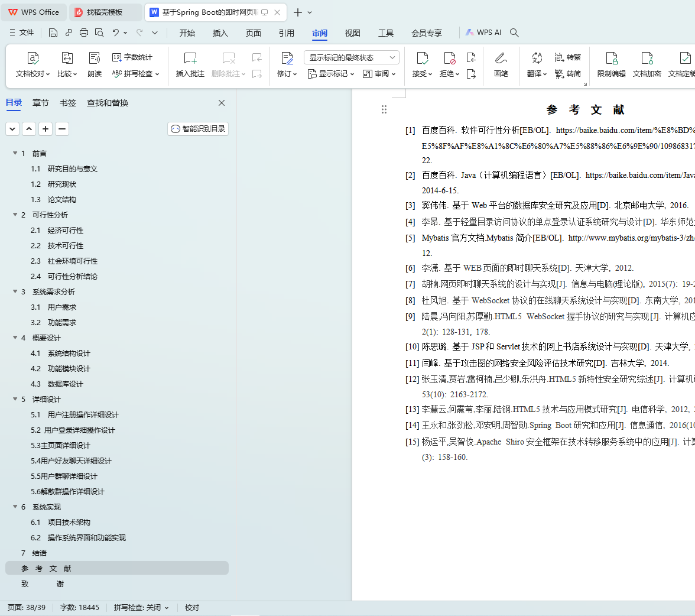The height and width of the screenshot is (616, 695).
Task: Collapse the 6 系统实现 outline section
Action: coord(15,507)
